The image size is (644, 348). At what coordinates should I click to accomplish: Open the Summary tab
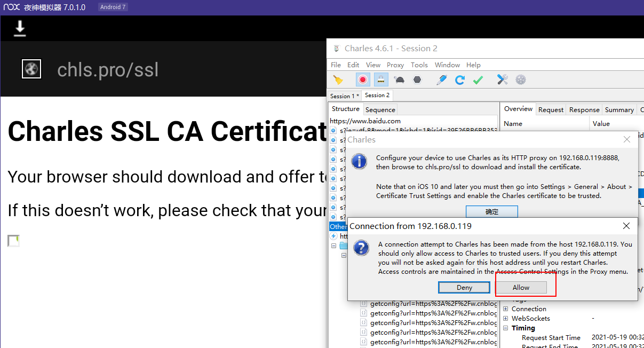[619, 109]
